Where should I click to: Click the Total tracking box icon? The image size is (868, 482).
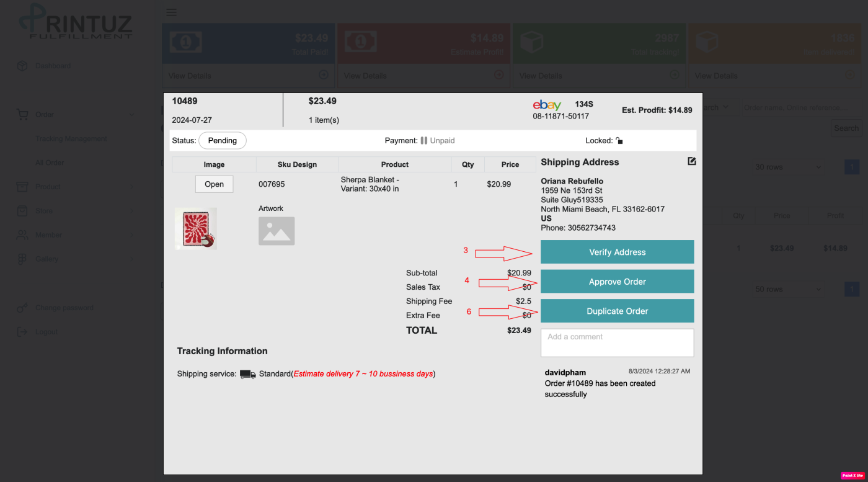[533, 43]
